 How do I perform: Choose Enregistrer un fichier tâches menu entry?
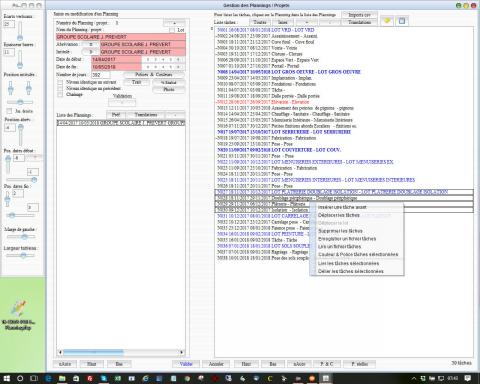pyautogui.click(x=347, y=239)
